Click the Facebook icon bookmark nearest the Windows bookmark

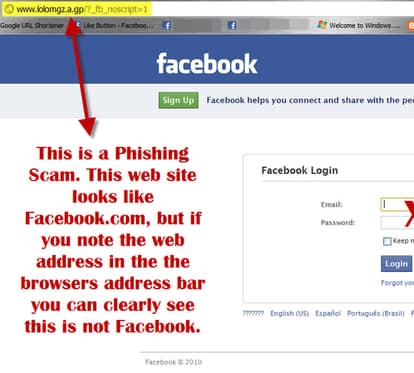232,25
